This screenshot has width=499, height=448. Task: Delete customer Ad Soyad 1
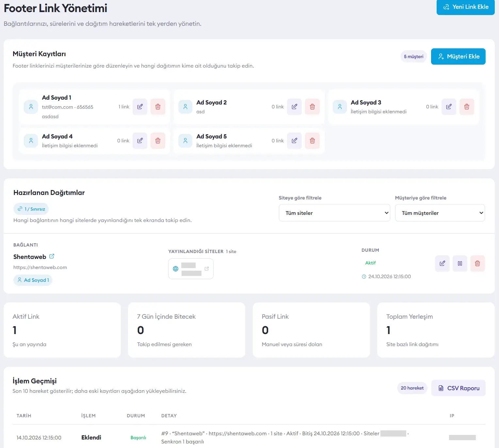[x=158, y=107]
